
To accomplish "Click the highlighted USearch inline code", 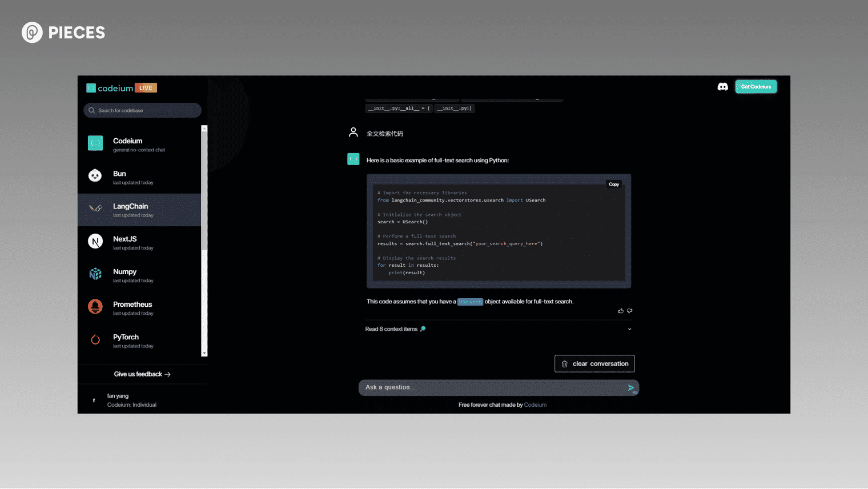I will coord(470,302).
